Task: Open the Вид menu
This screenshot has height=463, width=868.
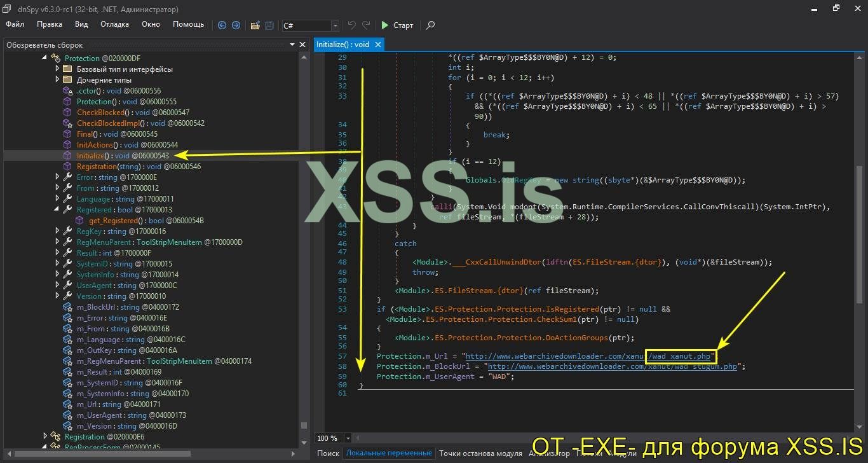Action: click(81, 24)
